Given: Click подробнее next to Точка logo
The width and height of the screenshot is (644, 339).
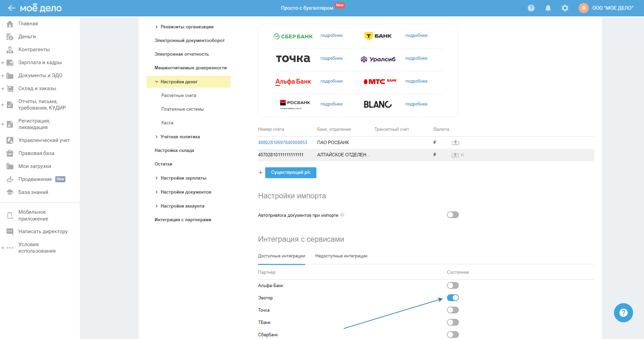Looking at the screenshot, I should pyautogui.click(x=331, y=58).
